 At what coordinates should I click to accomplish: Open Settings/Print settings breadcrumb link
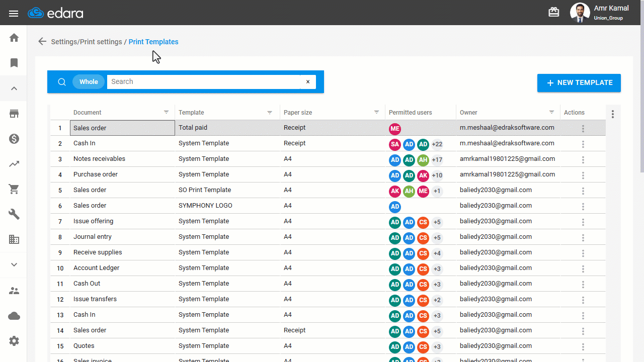click(x=87, y=42)
